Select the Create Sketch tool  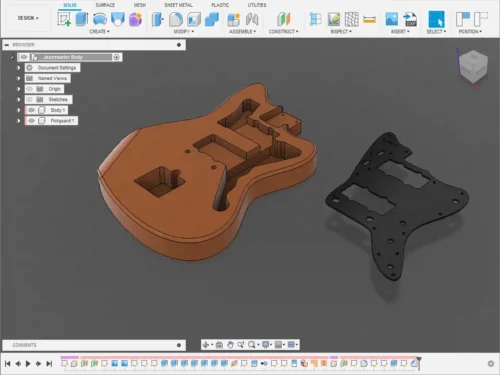[x=64, y=19]
